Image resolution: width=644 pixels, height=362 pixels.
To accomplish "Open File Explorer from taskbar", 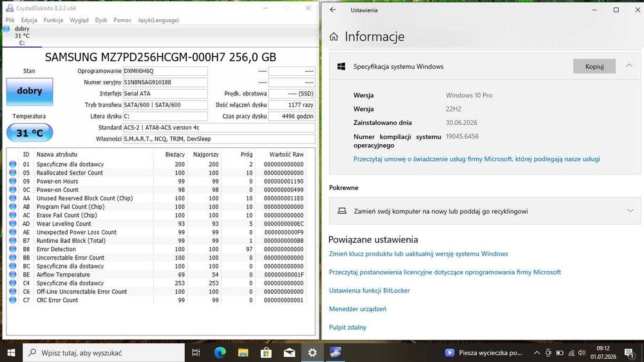I will coord(243,352).
